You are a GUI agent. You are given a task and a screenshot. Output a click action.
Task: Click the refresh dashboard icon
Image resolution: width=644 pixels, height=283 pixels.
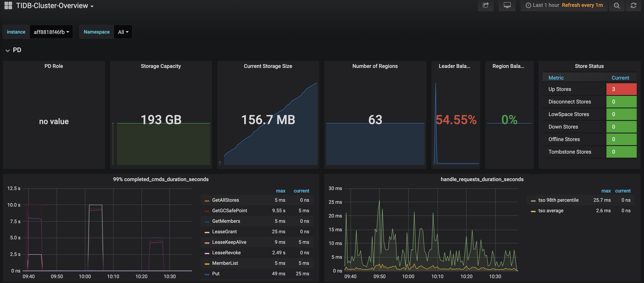633,5
